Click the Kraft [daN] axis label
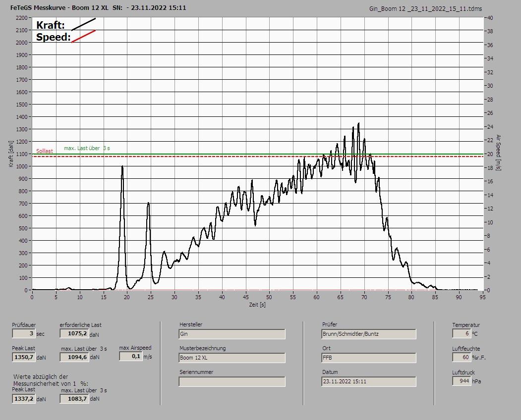 [x=11, y=154]
